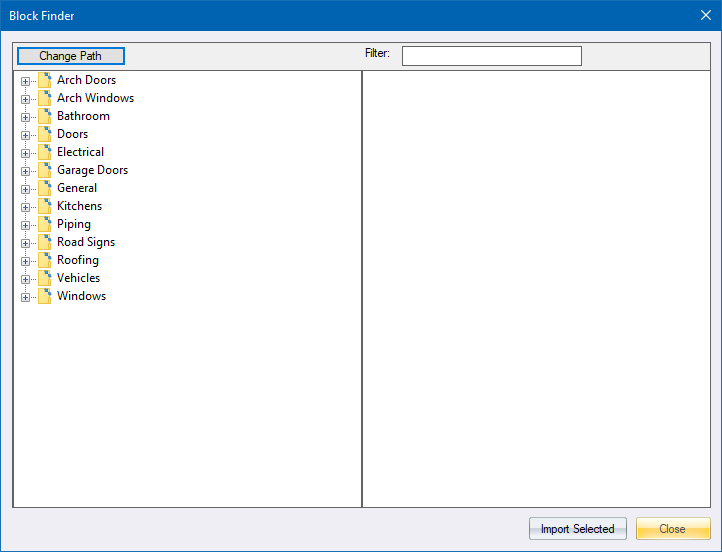Click the Bathroom folder icon
The height and width of the screenshot is (552, 722).
[x=44, y=116]
